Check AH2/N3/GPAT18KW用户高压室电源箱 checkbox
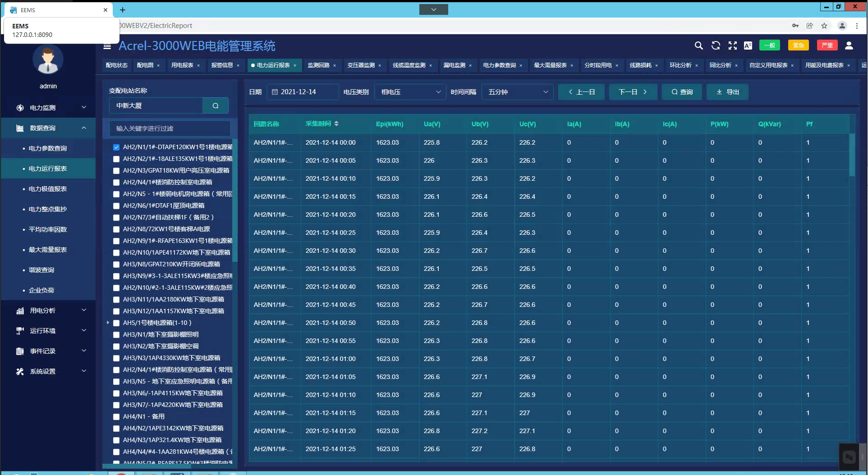 tap(116, 171)
